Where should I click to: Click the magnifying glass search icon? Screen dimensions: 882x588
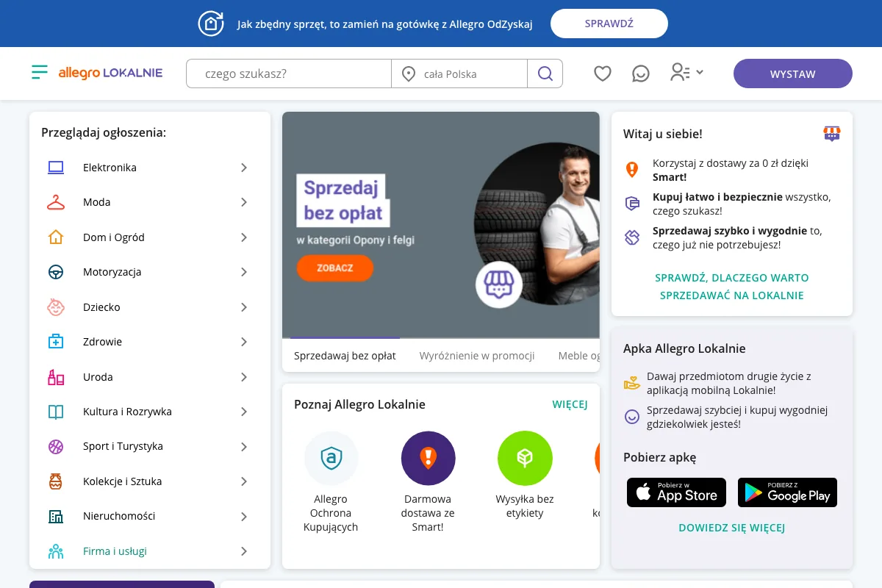545,73
